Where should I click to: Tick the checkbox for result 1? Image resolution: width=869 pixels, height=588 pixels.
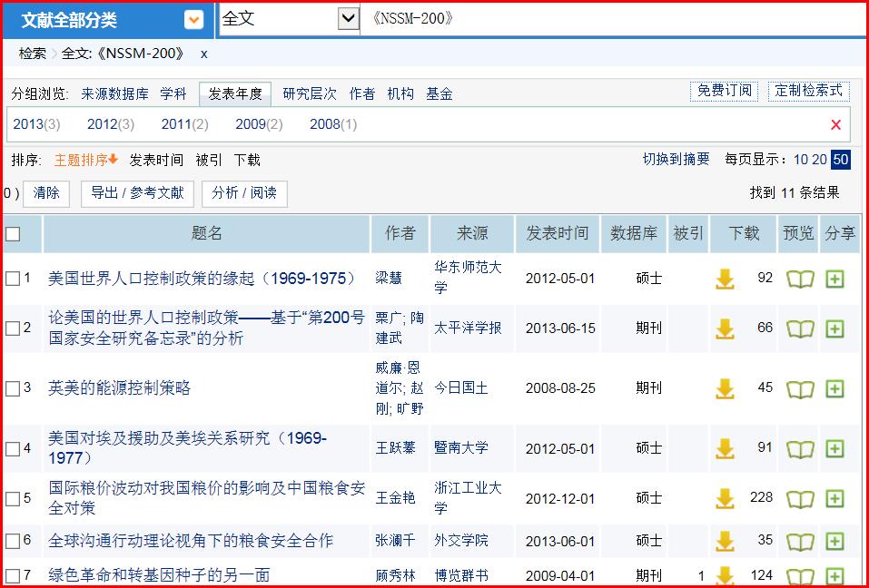pyautogui.click(x=13, y=279)
